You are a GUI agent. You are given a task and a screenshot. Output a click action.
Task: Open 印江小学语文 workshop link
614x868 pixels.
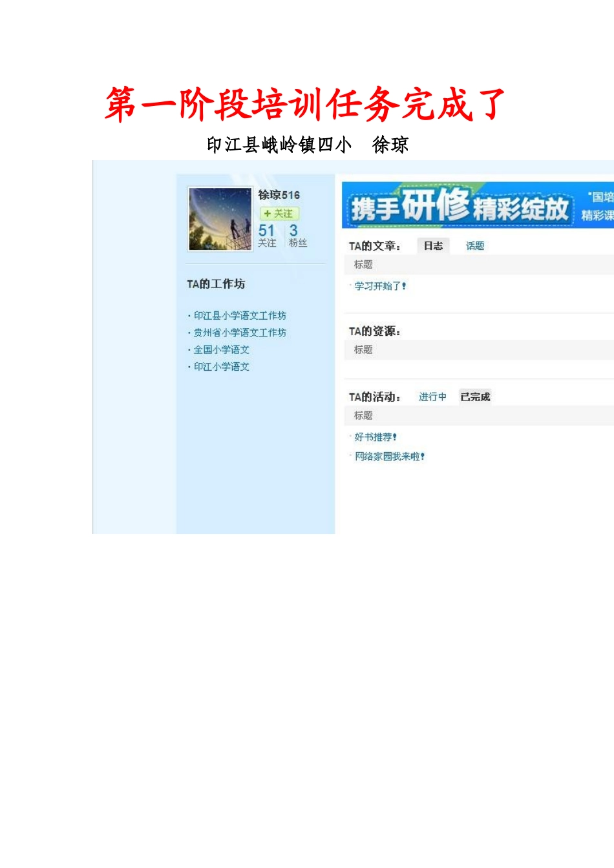(x=222, y=366)
